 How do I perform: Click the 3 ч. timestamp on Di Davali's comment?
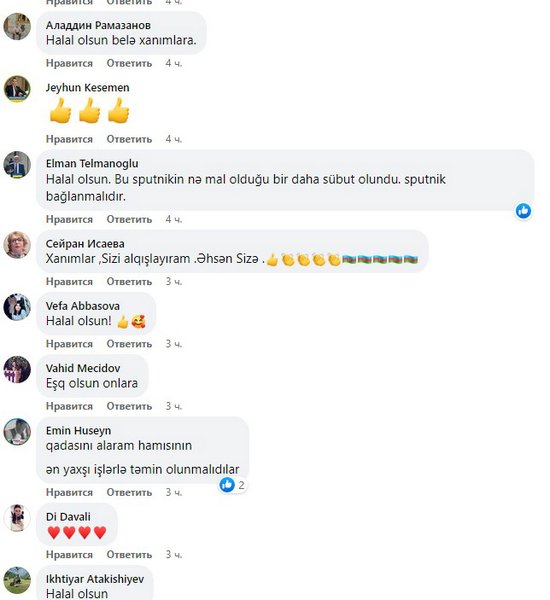[174, 554]
